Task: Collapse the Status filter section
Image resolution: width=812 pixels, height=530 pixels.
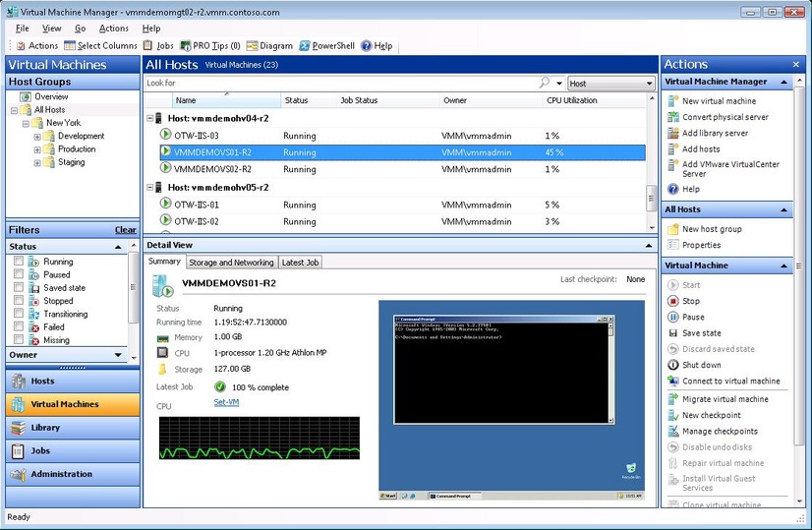Action: [118, 247]
